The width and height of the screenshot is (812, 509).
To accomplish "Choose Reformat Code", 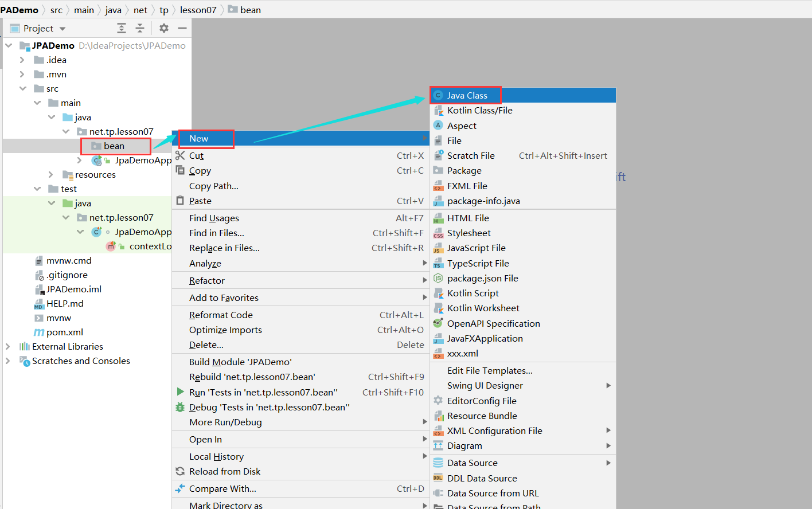I will pyautogui.click(x=300, y=315).
